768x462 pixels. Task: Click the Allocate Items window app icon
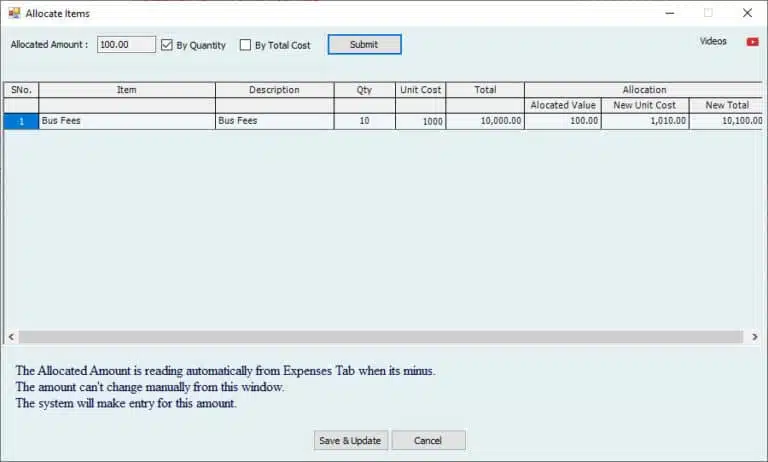14,13
